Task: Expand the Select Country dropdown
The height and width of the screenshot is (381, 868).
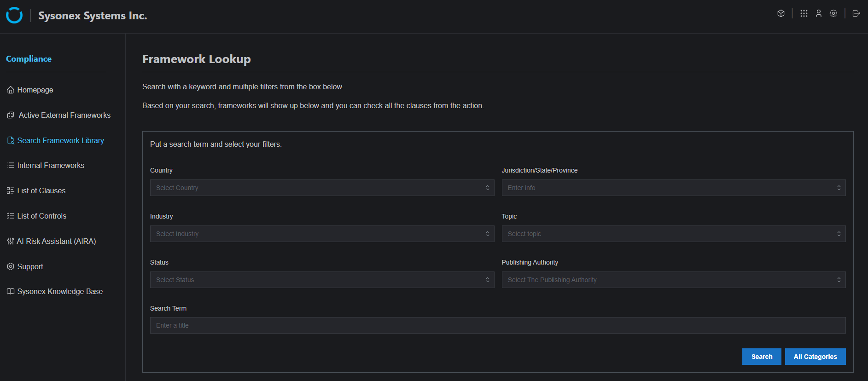Action: tap(322, 188)
